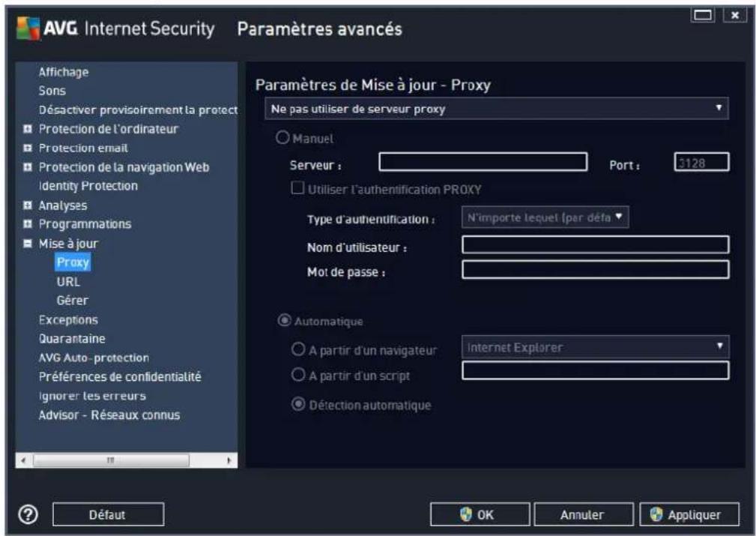Click the Appliquer button
756x536 pixels.
(689, 515)
